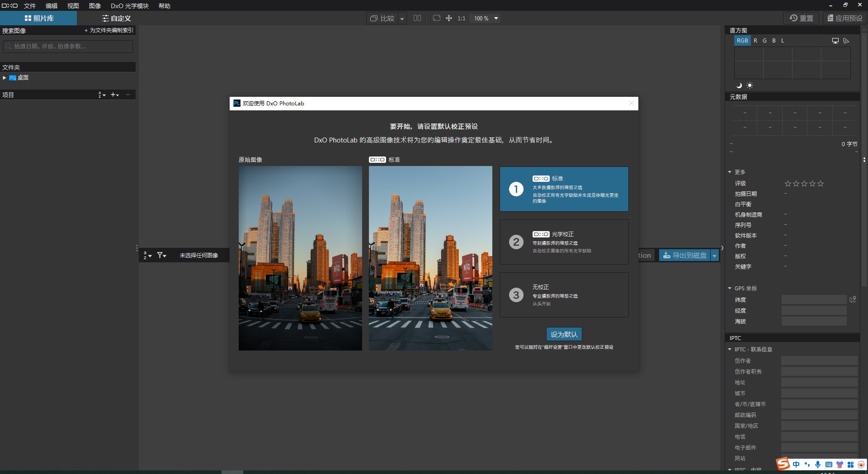
Task: Click the map pin icon beside latitude
Action: point(853,299)
